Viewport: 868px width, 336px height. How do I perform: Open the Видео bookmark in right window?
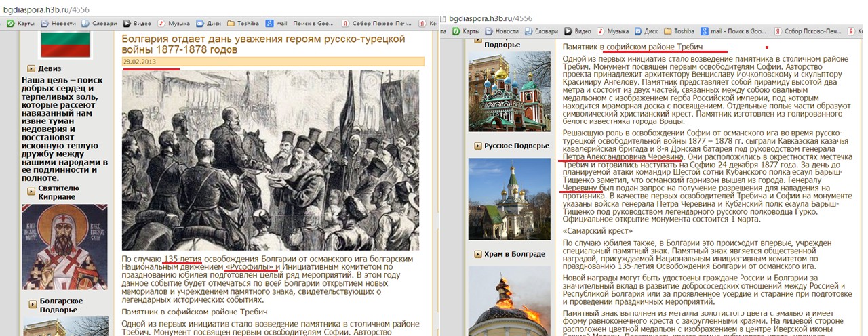578,31
